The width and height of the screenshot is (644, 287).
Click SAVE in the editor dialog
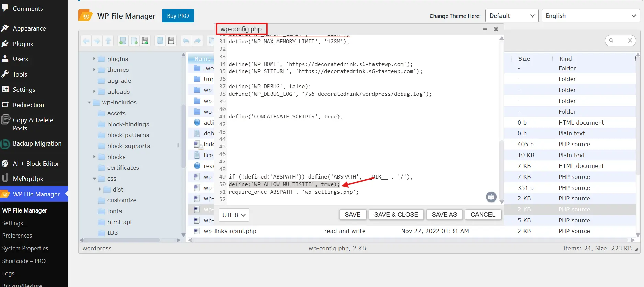pos(353,215)
